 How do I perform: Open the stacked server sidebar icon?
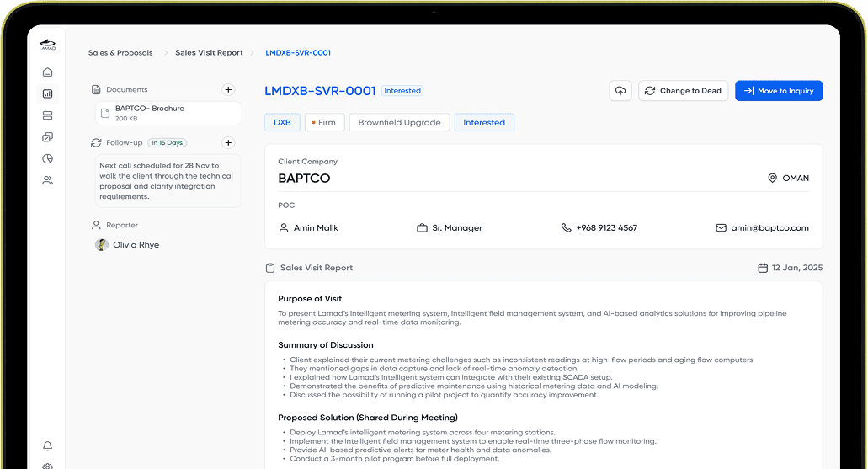[48, 115]
